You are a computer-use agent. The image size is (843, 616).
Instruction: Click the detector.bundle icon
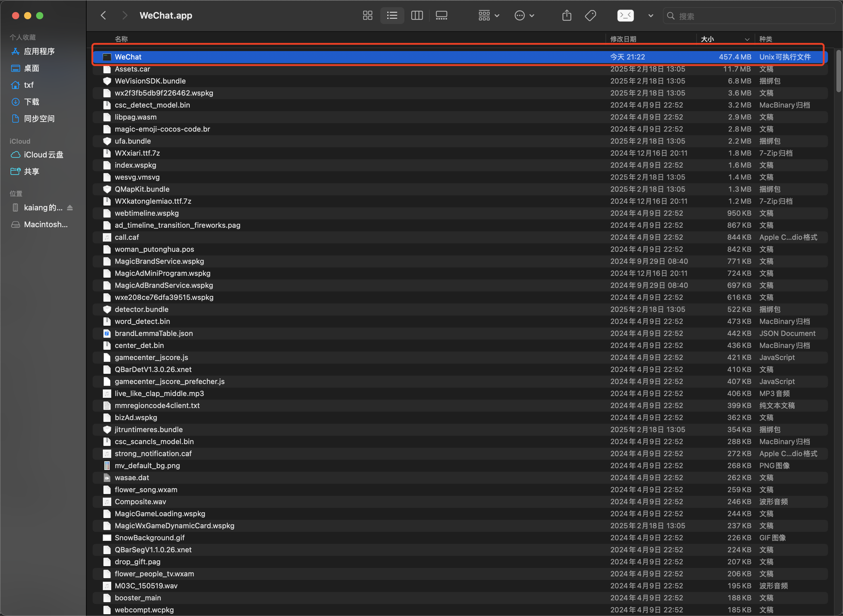pos(107,310)
